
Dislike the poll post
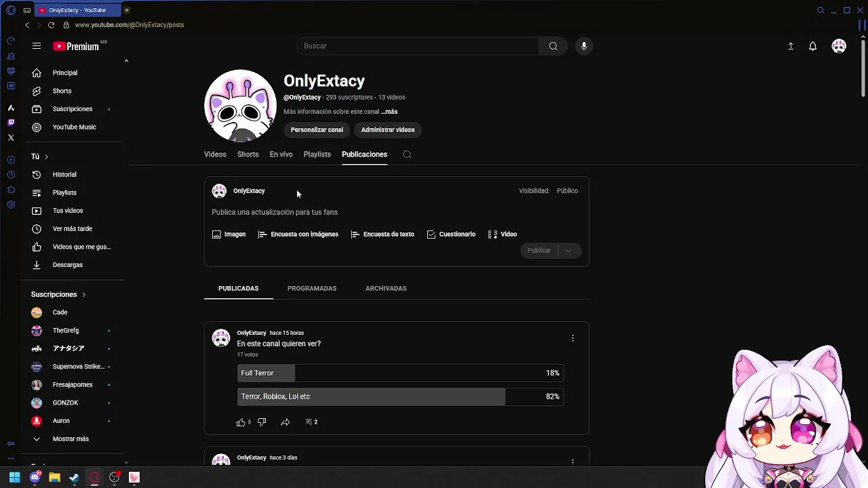[262, 422]
